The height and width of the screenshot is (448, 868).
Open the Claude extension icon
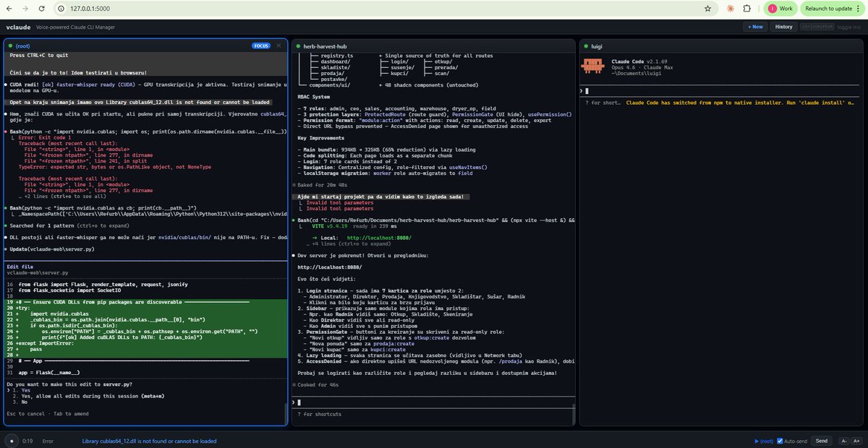tap(729, 8)
